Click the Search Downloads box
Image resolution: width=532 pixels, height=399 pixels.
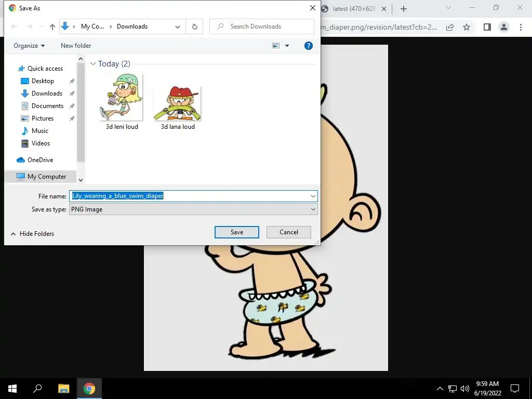262,26
